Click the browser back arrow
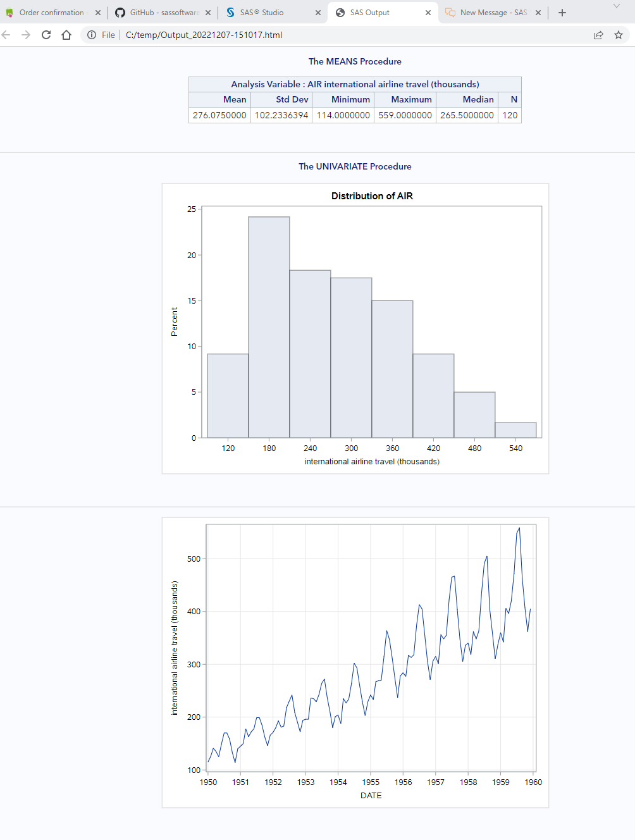The image size is (635, 840). tap(6, 35)
